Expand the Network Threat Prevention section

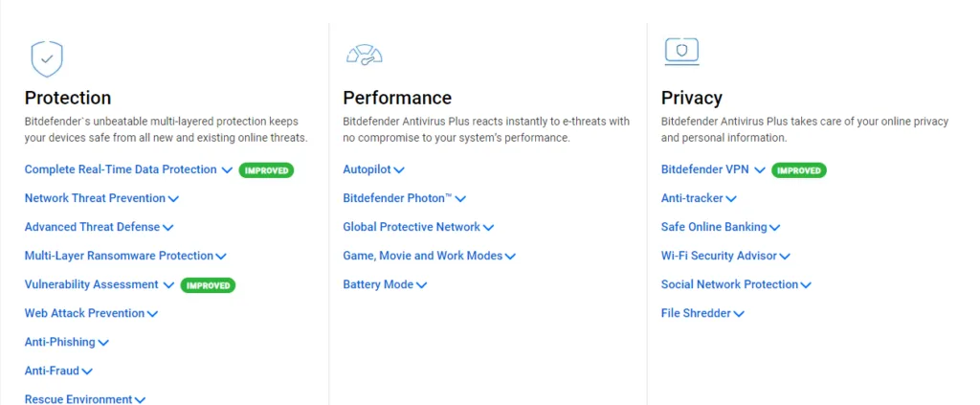(101, 198)
